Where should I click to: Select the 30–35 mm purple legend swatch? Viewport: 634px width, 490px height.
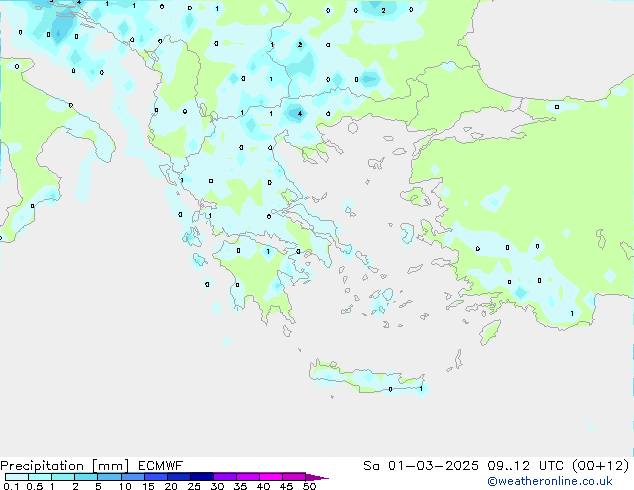(x=225, y=477)
